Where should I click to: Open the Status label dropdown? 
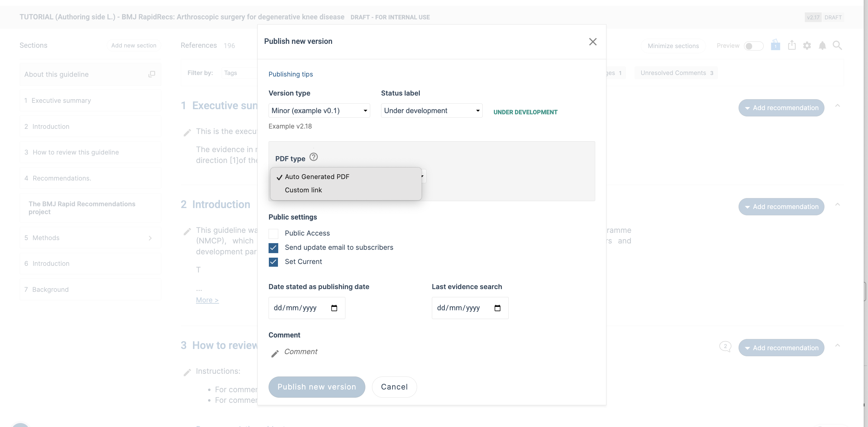click(432, 111)
